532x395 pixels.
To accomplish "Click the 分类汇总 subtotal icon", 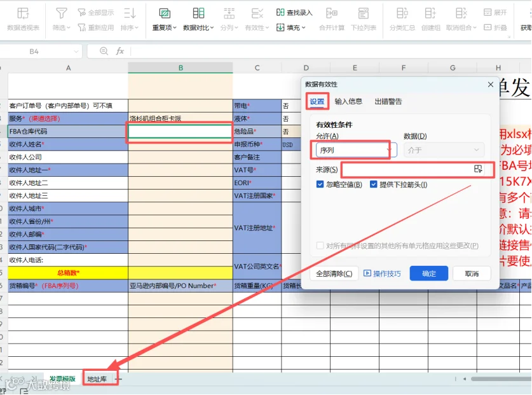I will [402, 13].
